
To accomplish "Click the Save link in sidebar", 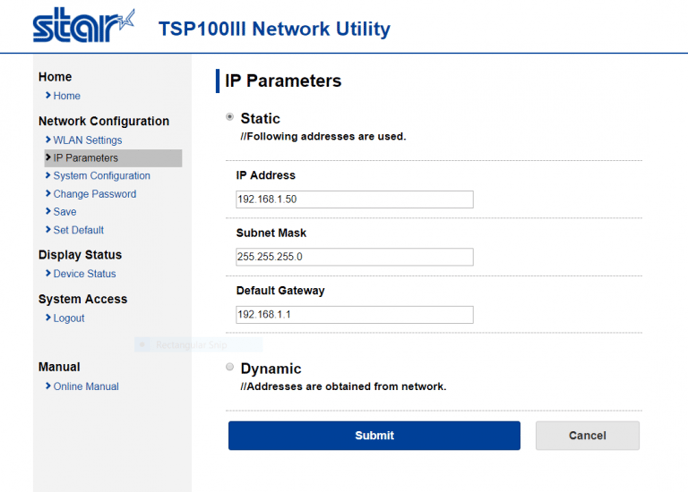I will click(x=65, y=212).
